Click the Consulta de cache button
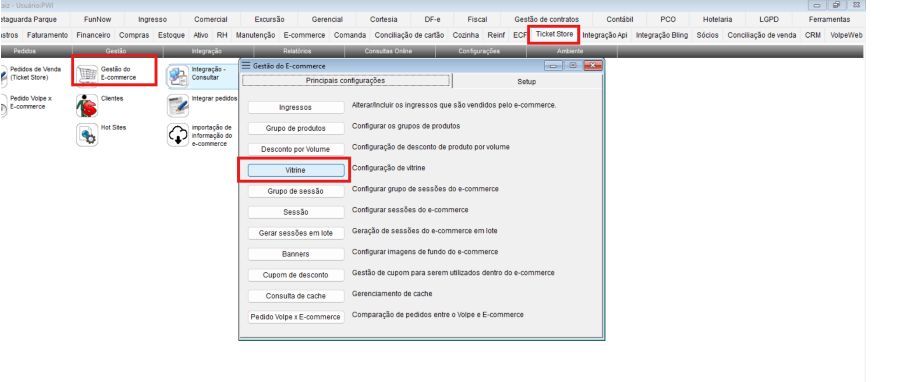 click(296, 296)
